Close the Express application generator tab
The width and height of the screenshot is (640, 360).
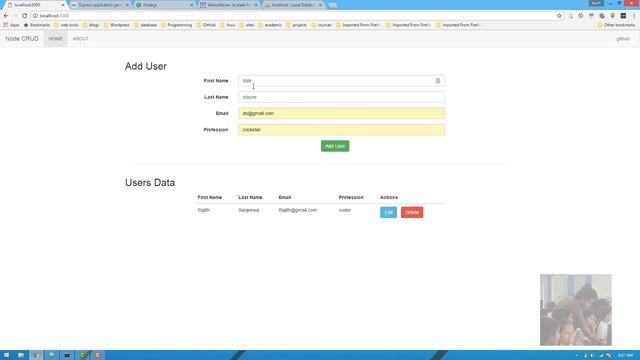[127, 5]
